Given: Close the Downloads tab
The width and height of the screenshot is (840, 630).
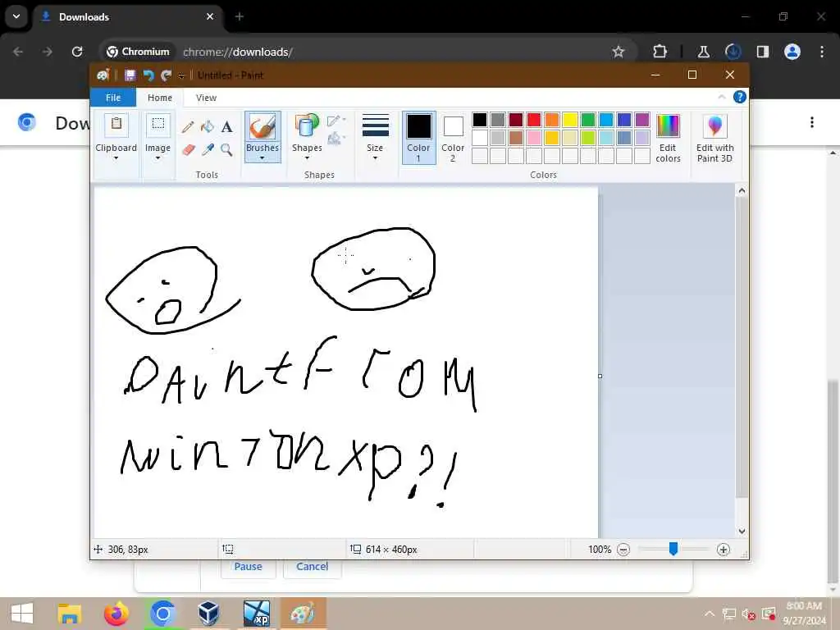Looking at the screenshot, I should (x=209, y=16).
